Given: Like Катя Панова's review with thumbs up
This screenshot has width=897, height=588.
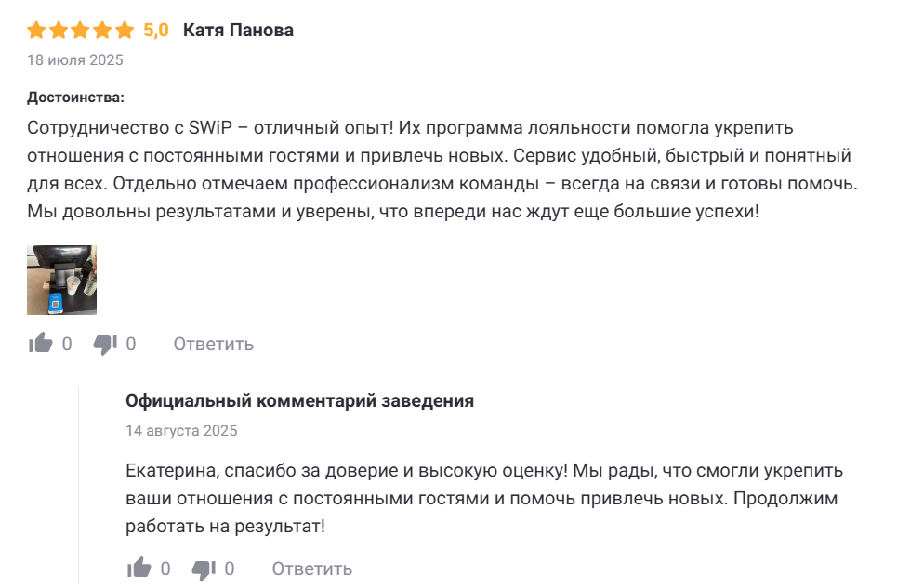Looking at the screenshot, I should 41,344.
